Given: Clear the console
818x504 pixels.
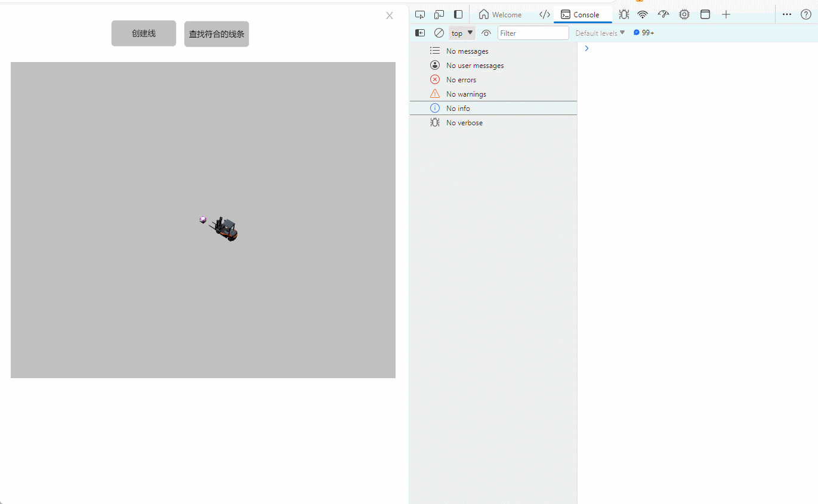Looking at the screenshot, I should point(439,33).
